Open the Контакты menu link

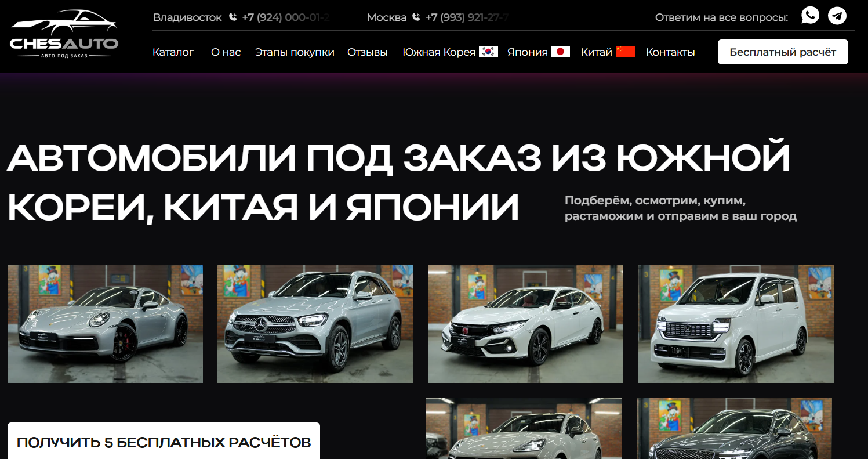[x=670, y=52]
